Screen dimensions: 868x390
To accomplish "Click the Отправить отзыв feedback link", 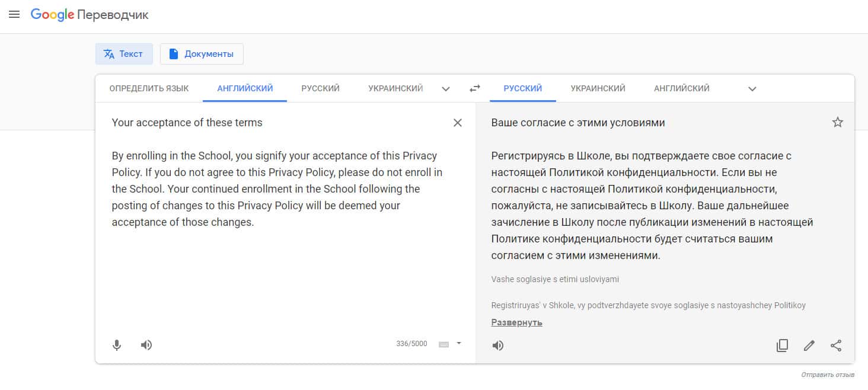I will [827, 375].
